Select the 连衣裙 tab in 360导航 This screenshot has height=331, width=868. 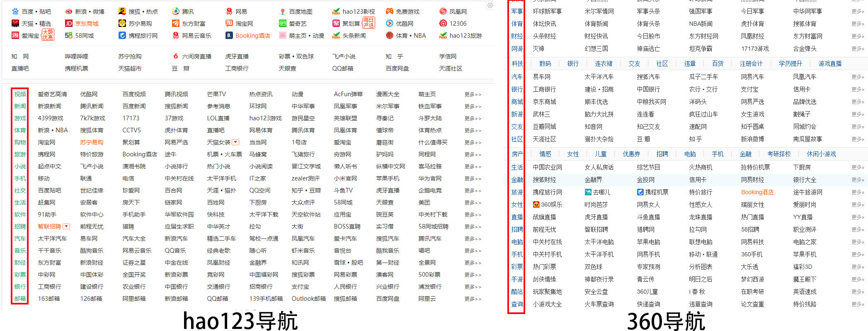[604, 63]
